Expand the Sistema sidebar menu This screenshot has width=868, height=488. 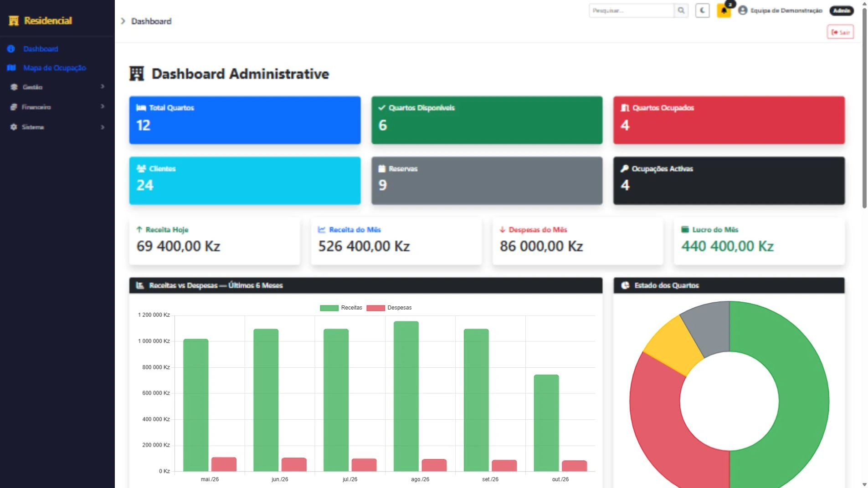coord(57,127)
